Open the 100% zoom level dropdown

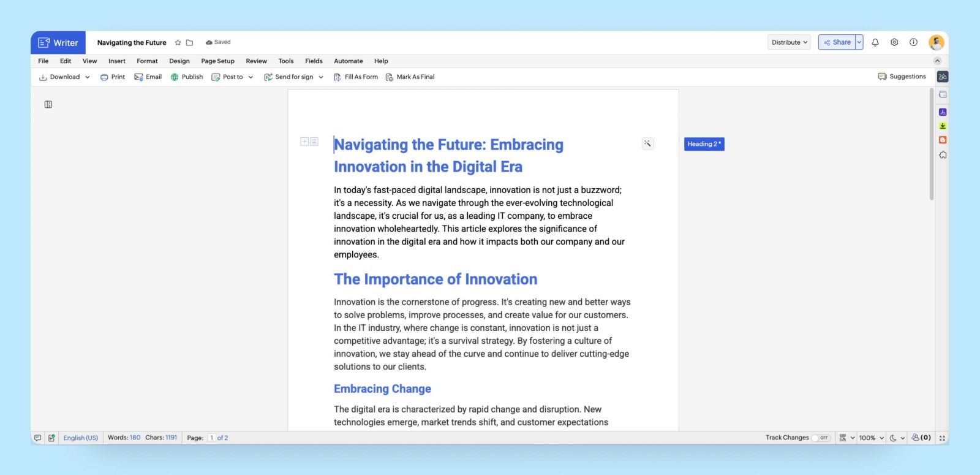pyautogui.click(x=871, y=438)
